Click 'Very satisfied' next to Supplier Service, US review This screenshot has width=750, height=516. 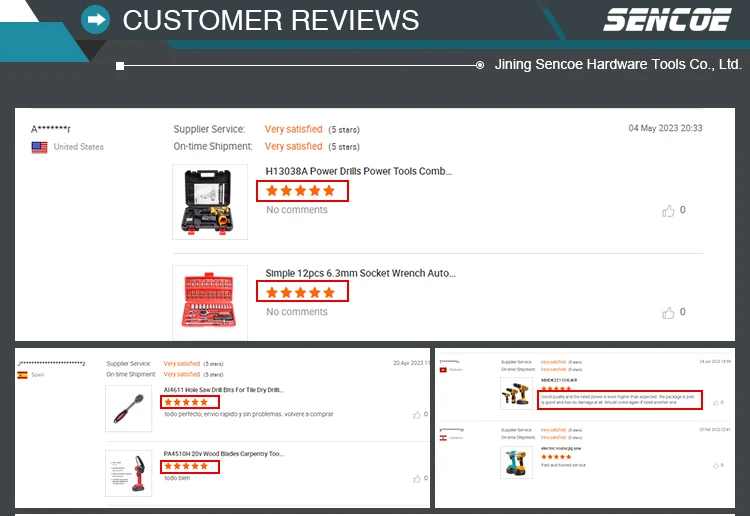[293, 129]
